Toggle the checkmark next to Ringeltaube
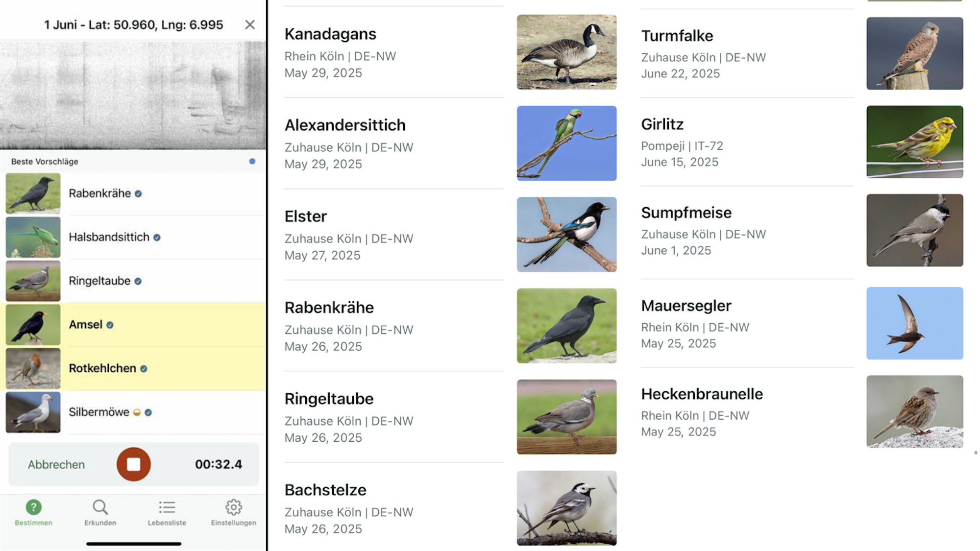 138,281
